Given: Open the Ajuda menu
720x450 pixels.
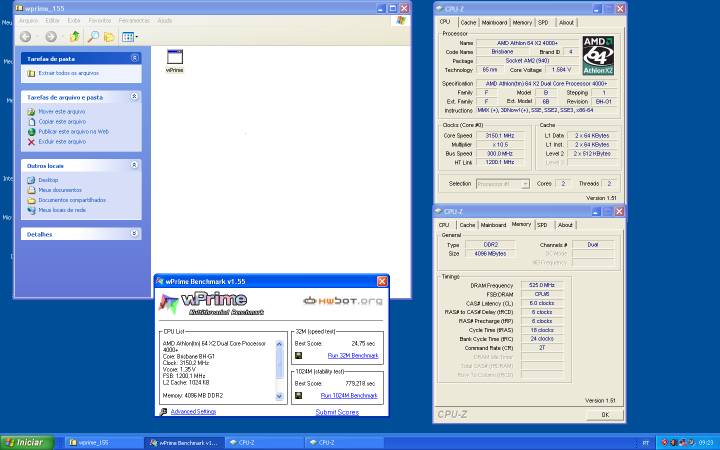Looking at the screenshot, I should [164, 21].
